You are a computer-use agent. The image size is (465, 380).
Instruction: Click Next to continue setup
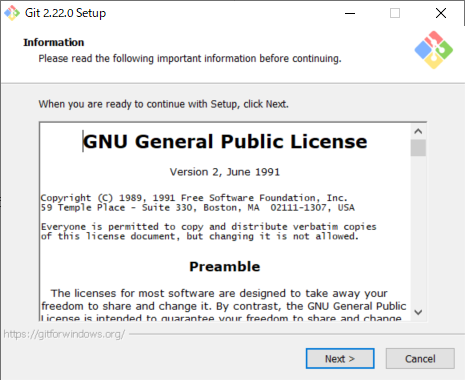tap(340, 359)
